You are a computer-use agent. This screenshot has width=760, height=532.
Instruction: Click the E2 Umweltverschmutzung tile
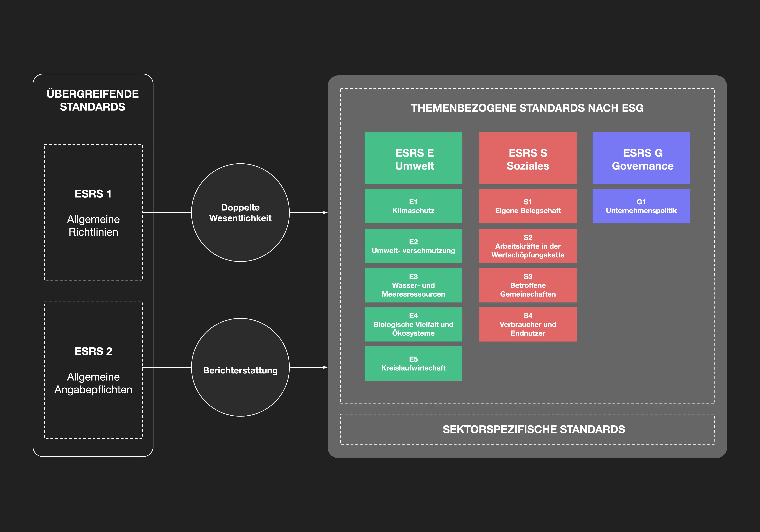[x=413, y=246]
